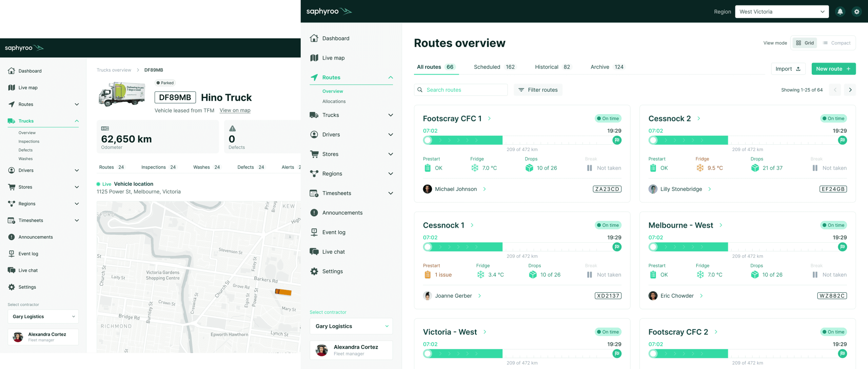Click the New route button
This screenshot has width=868, height=369.
tap(833, 69)
